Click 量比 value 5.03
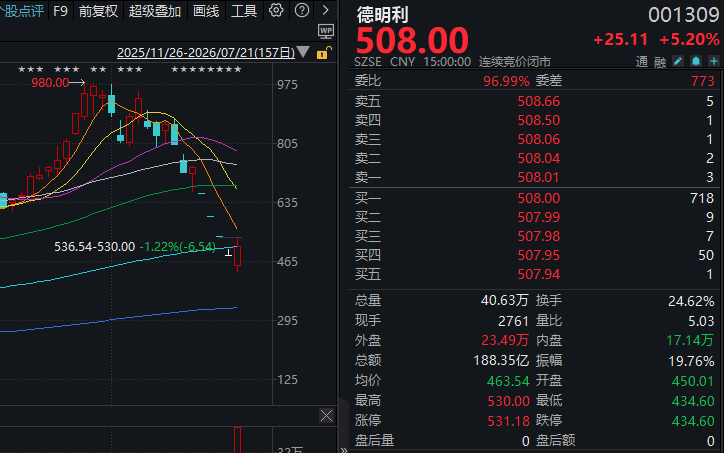Image resolution: width=724 pixels, height=453 pixels. (701, 321)
